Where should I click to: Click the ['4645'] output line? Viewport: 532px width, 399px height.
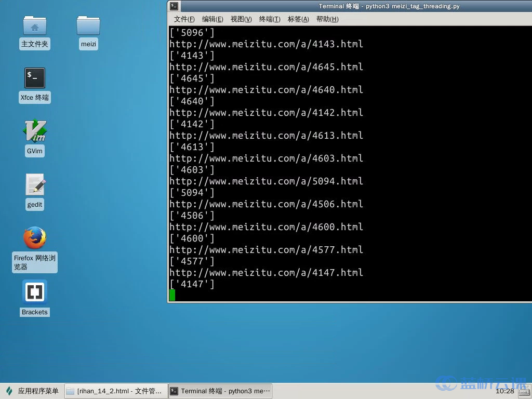pyautogui.click(x=192, y=78)
